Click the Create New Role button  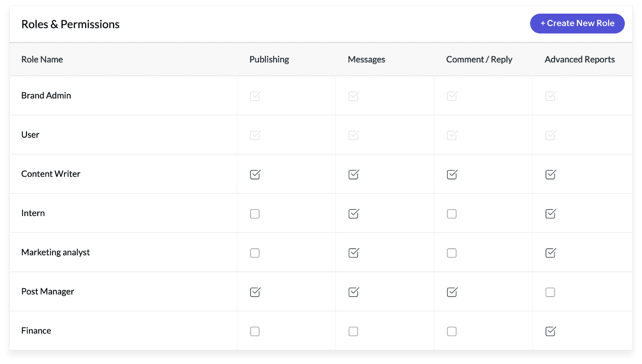click(577, 23)
